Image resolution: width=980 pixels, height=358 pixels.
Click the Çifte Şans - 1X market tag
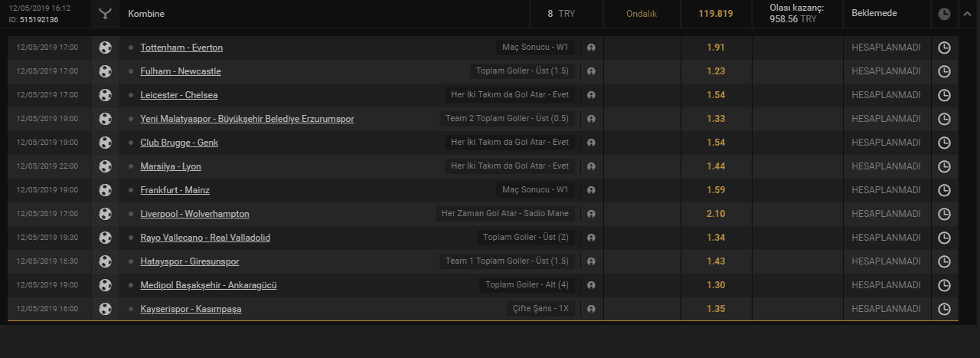[541, 309]
